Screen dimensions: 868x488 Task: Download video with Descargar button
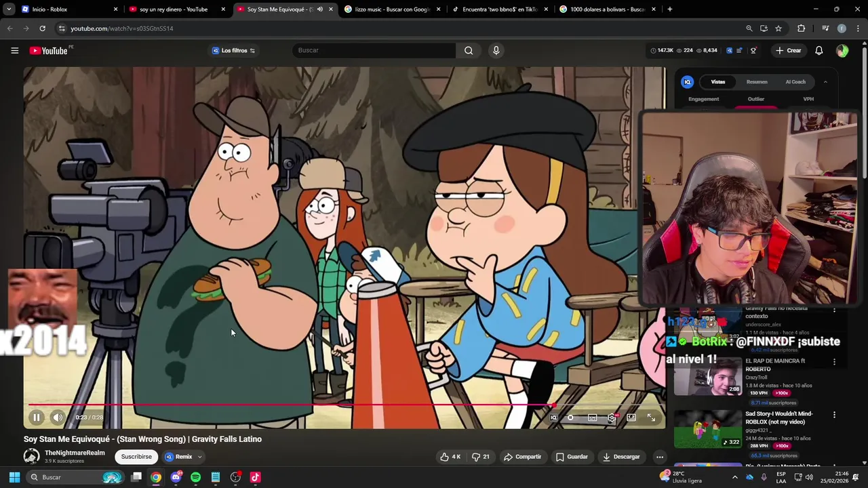pos(622,457)
